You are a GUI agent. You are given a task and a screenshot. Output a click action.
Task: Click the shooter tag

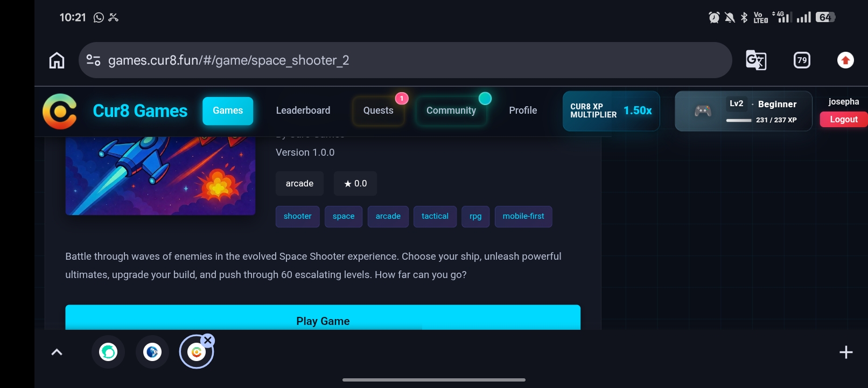pyautogui.click(x=298, y=217)
